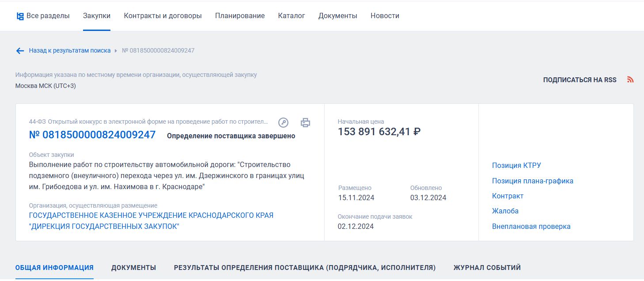Switch to the Журнал событий tab

pos(487,268)
